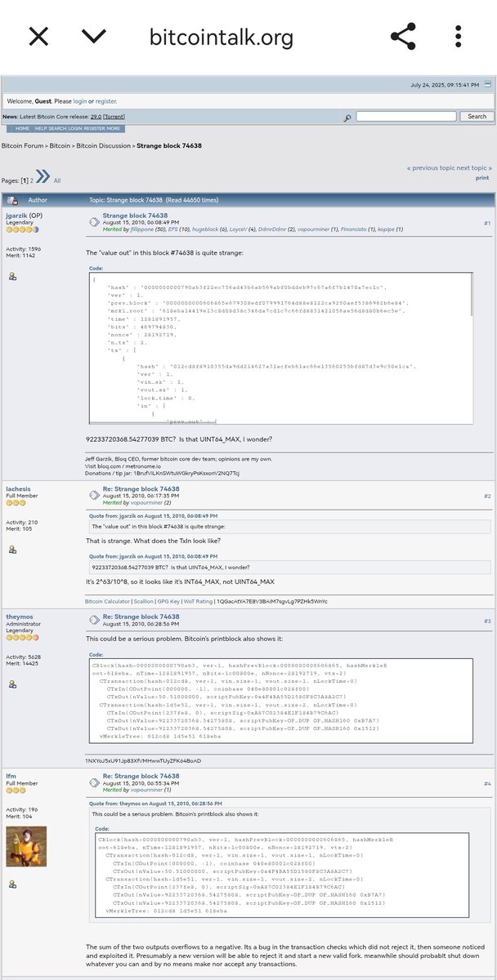497x980 pixels.
Task: Open post permalink #4
Action: point(487,783)
